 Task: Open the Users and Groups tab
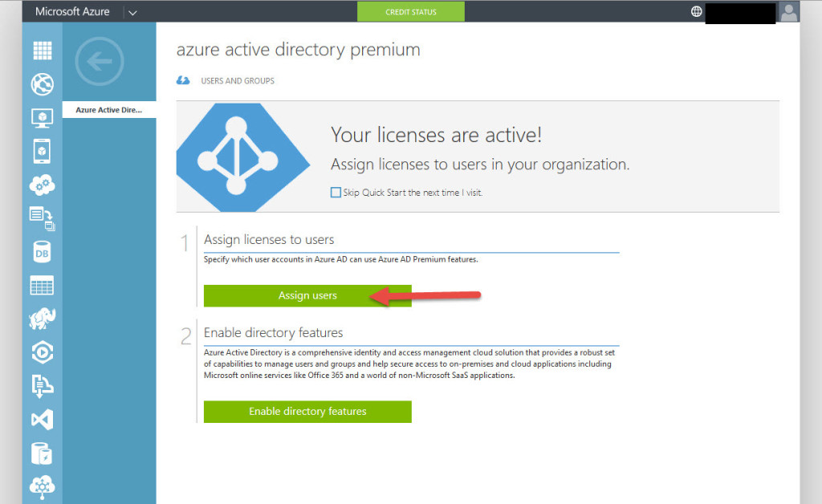(x=237, y=81)
